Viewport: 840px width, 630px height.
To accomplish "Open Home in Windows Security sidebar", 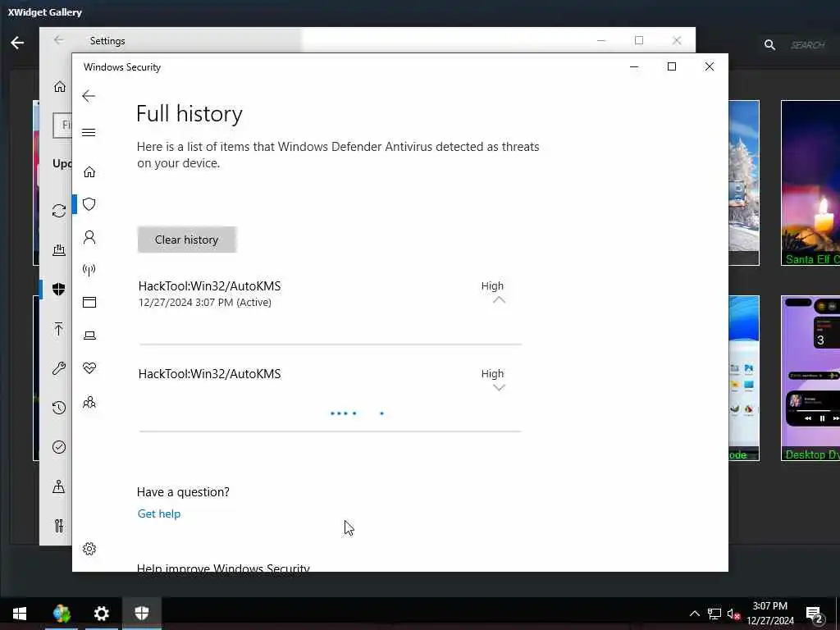I will pos(89,172).
